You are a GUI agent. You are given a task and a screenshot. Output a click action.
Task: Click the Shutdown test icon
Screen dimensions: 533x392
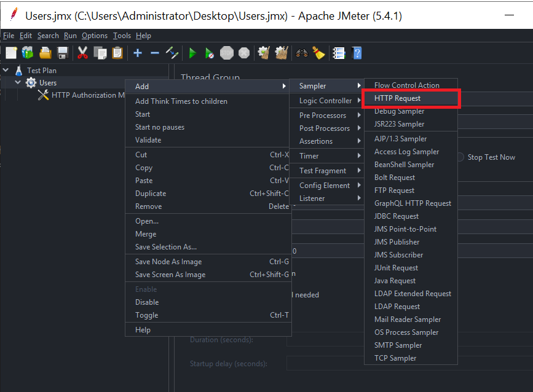coord(244,53)
